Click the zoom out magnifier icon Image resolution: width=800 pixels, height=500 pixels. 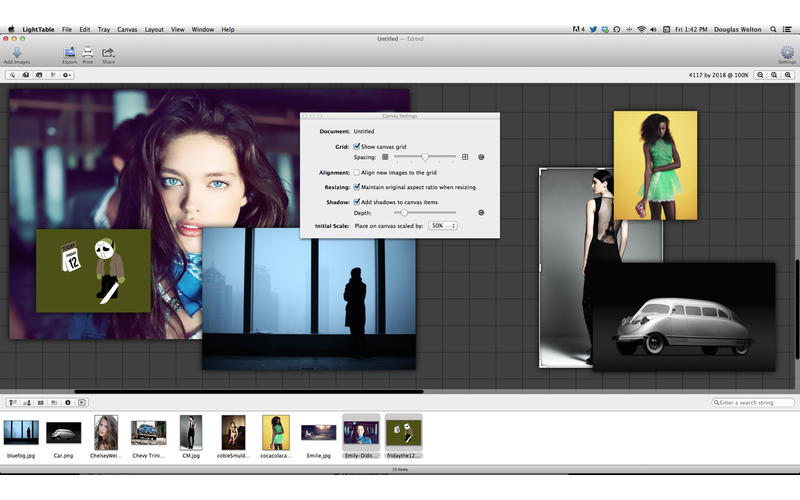[x=761, y=75]
